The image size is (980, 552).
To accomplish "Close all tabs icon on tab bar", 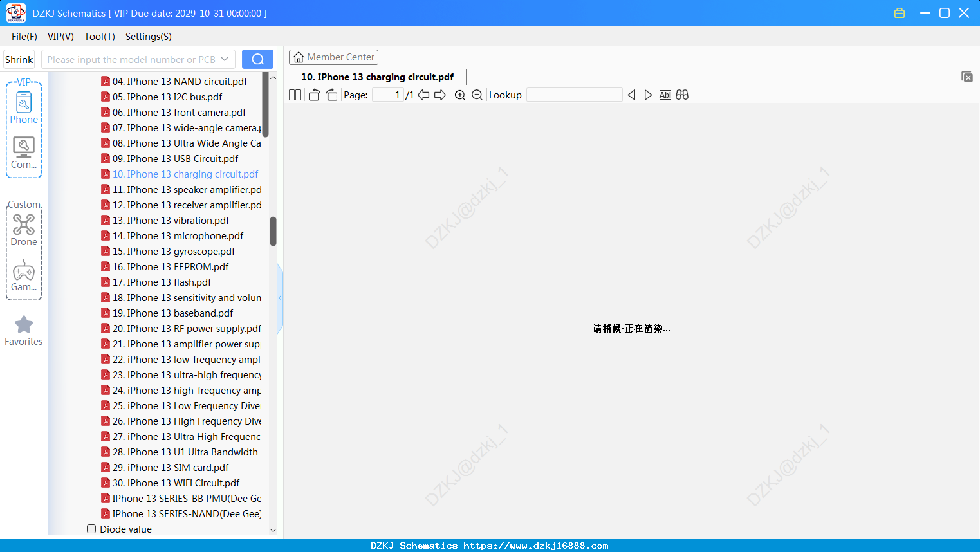I will click(967, 77).
